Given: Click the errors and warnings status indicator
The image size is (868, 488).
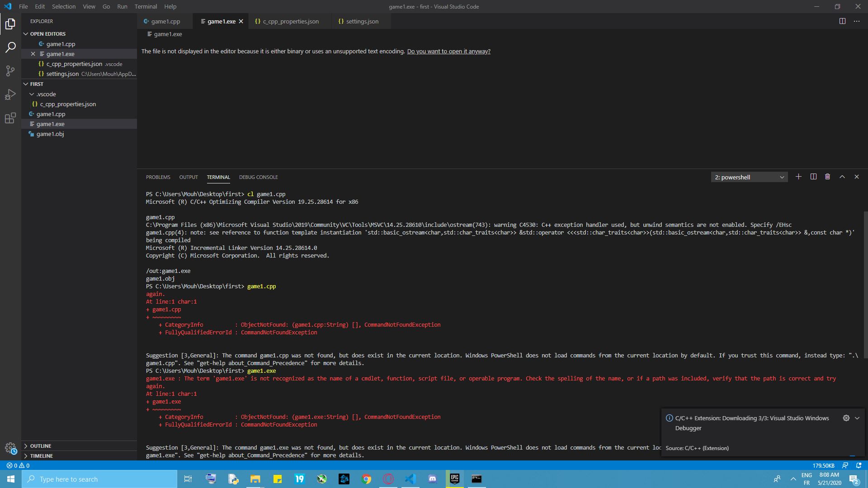Looking at the screenshot, I should click(x=18, y=465).
